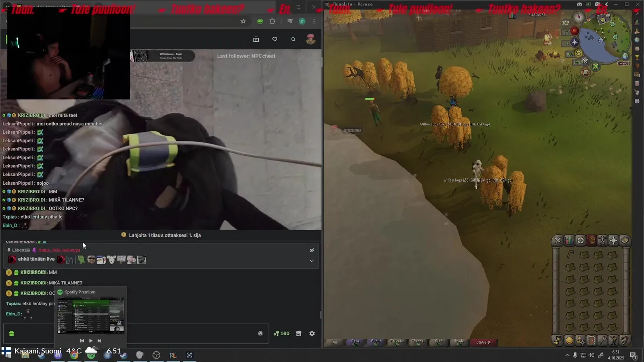Open the Prayer star tab
The width and height of the screenshot is (644, 362).
click(x=613, y=241)
